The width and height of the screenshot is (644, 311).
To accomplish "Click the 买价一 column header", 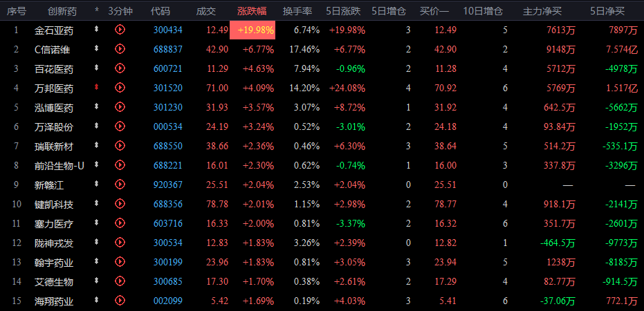I will [434, 11].
